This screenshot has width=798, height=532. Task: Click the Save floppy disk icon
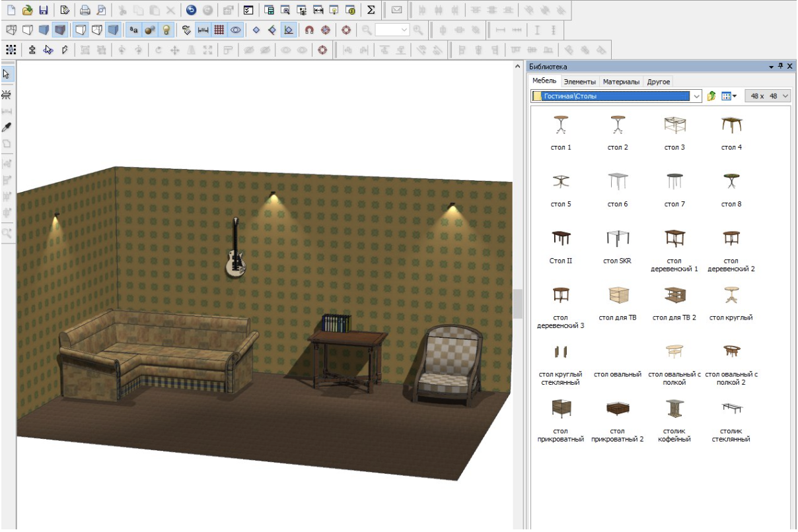[x=44, y=10]
